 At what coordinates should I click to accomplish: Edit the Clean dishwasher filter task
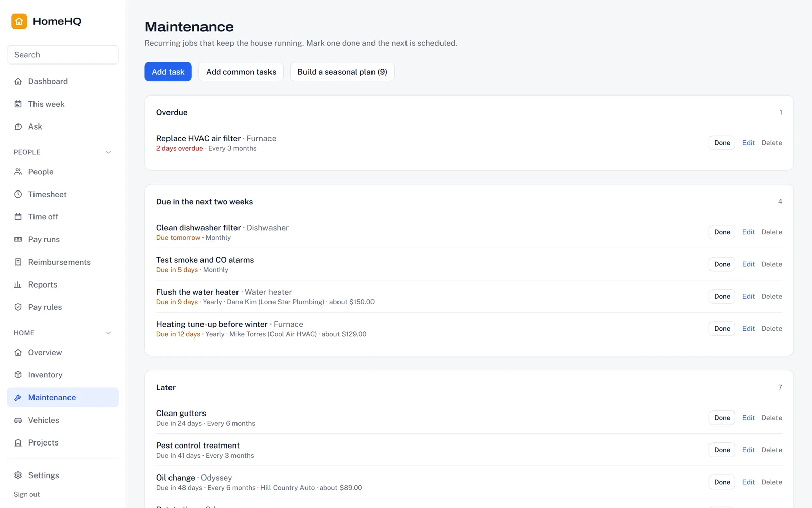pos(749,232)
